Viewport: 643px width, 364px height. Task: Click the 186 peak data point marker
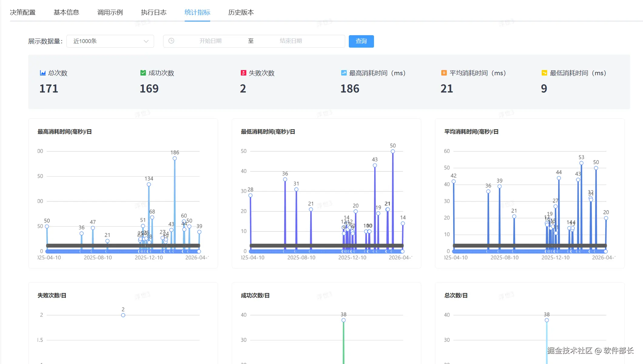[175, 158]
